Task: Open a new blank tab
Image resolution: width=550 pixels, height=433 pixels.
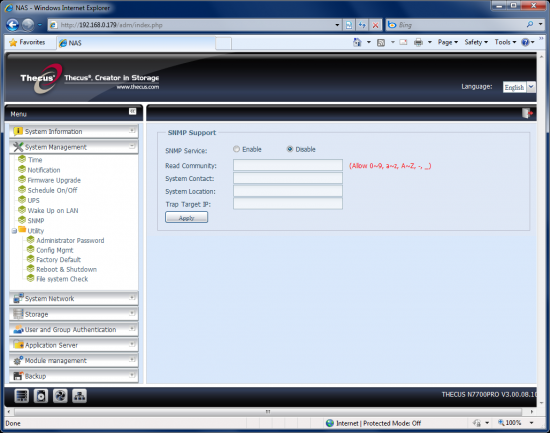Action: click(x=223, y=43)
